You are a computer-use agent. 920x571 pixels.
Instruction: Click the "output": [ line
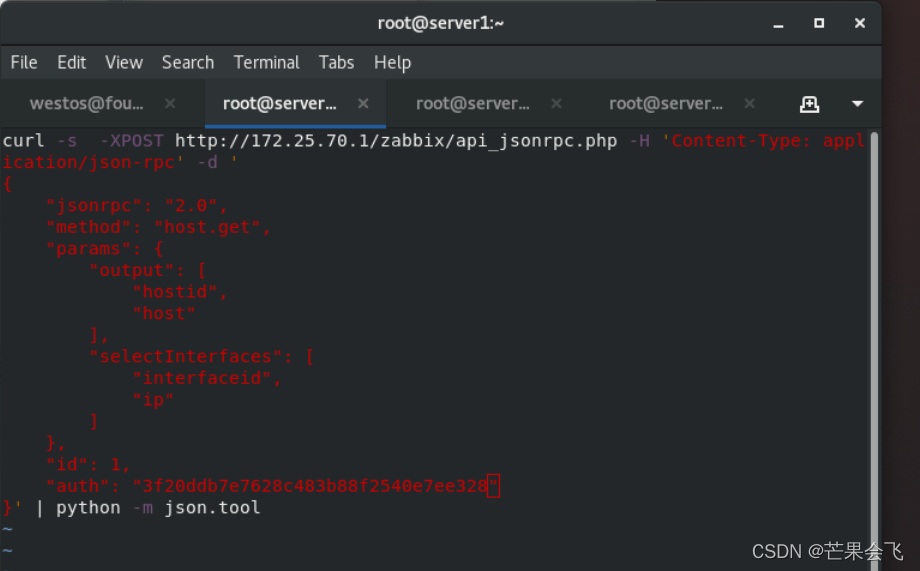pyautogui.click(x=147, y=271)
